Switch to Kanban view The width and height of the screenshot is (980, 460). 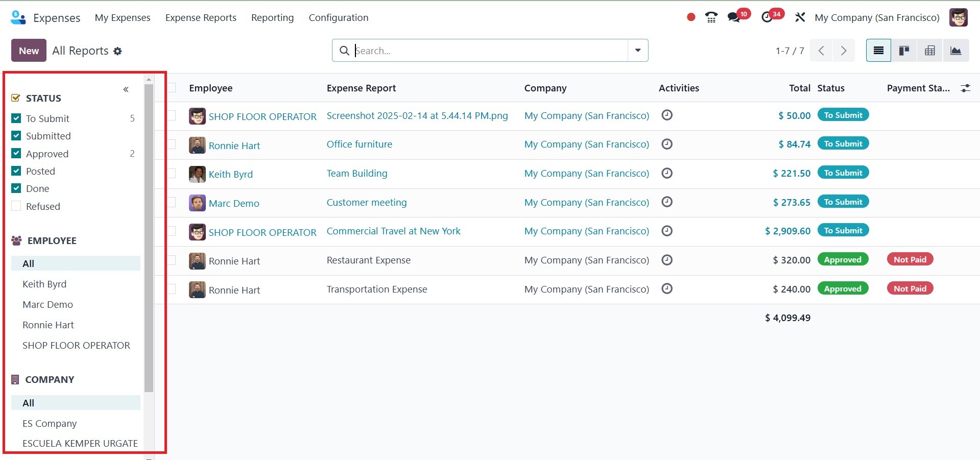point(904,51)
